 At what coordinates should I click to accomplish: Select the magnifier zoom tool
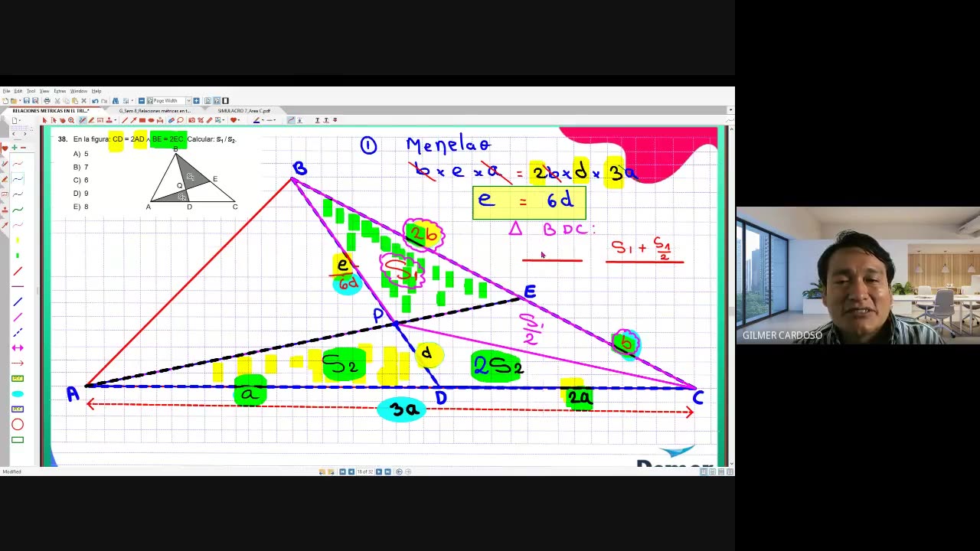71,120
